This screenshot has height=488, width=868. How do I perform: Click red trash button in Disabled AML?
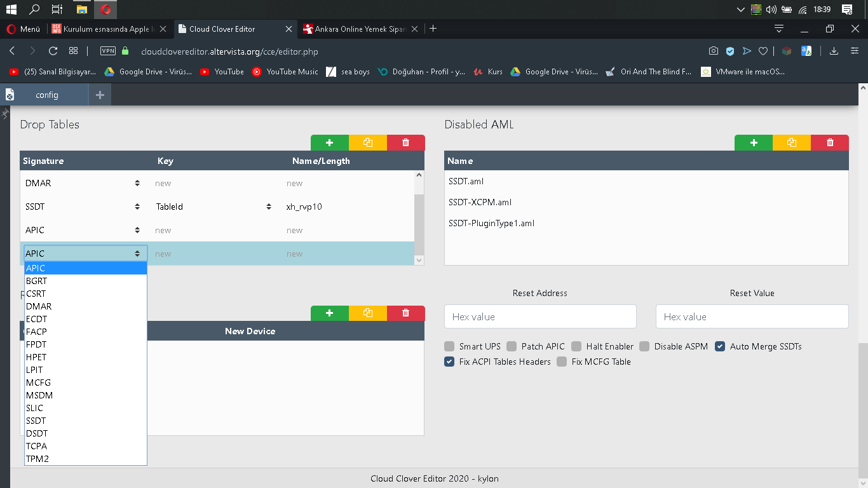pyautogui.click(x=829, y=143)
